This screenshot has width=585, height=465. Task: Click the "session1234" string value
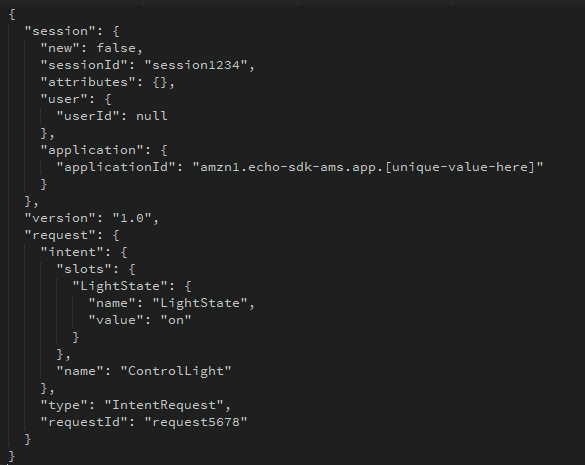(196, 65)
